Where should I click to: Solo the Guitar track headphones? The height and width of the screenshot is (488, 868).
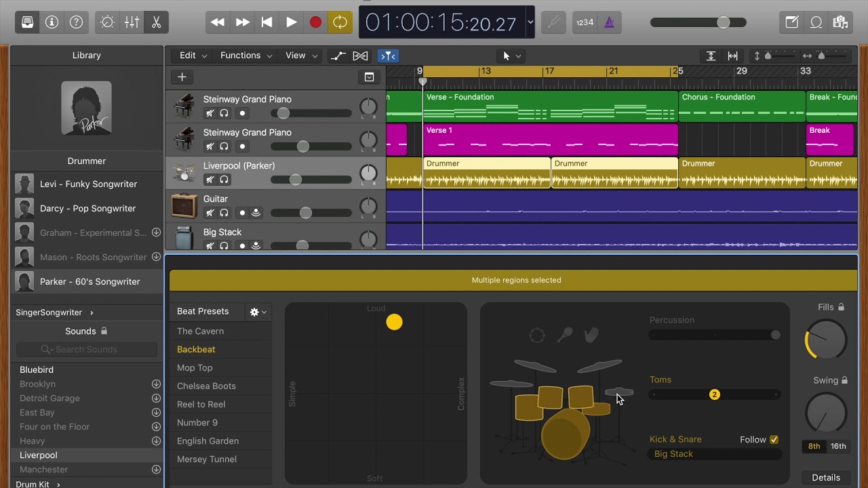pos(224,213)
